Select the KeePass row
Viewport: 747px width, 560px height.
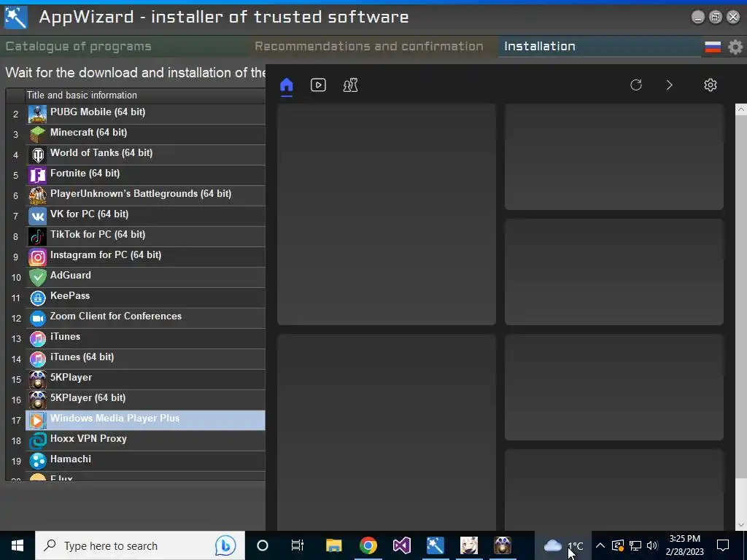[x=145, y=298]
